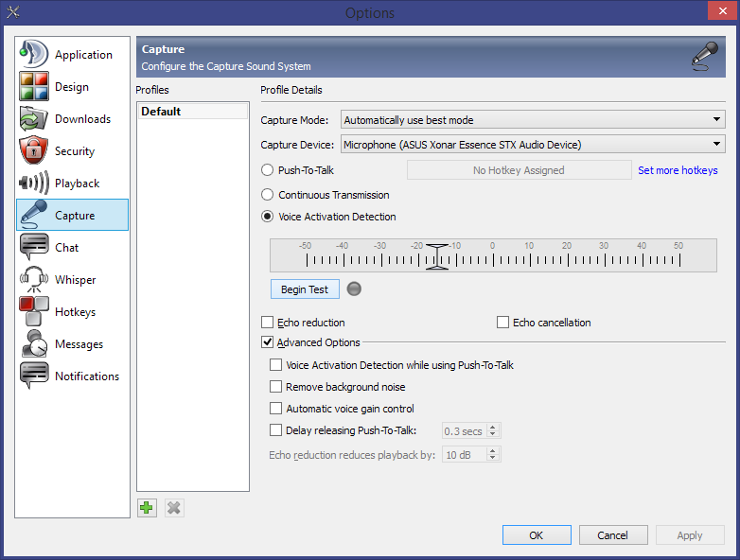The height and width of the screenshot is (560, 740).
Task: Go to the Chat settings page
Action: point(66,248)
